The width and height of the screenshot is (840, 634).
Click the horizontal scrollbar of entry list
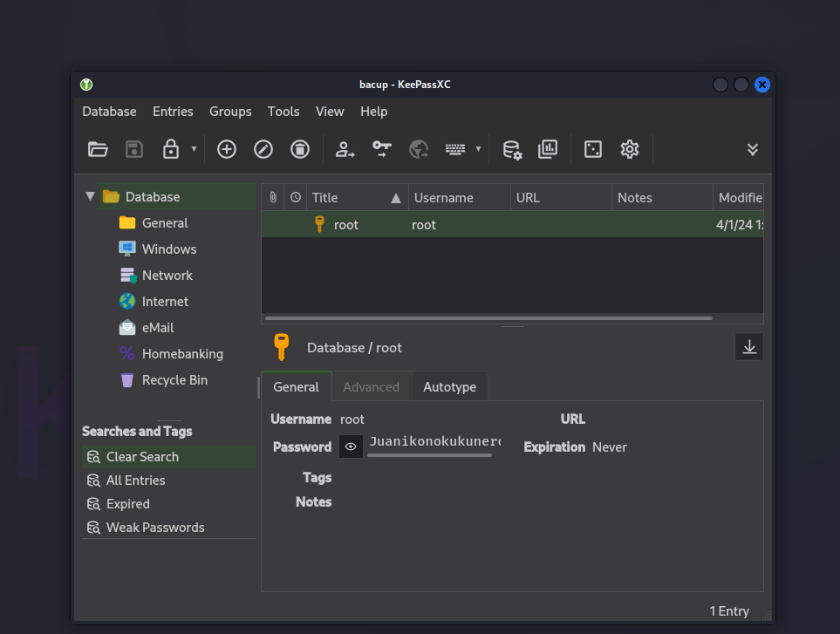[x=488, y=318]
